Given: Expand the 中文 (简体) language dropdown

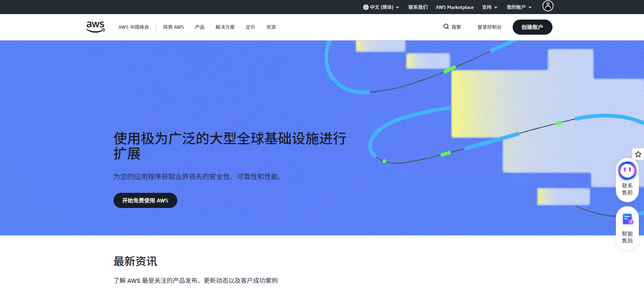Looking at the screenshot, I should pos(381,7).
